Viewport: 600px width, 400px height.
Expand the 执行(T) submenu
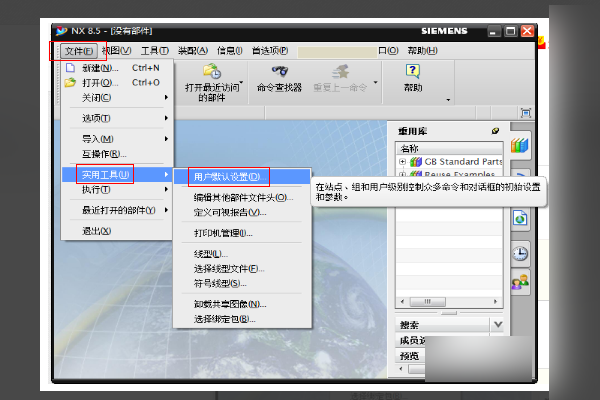pos(117,189)
